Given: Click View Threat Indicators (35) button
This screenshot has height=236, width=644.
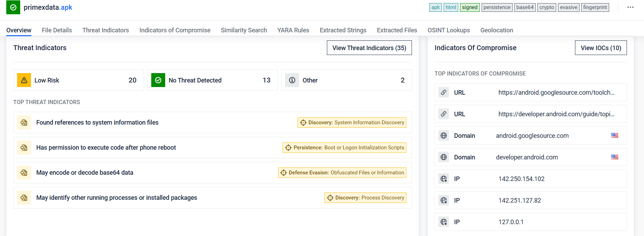Looking at the screenshot, I should coord(369,48).
